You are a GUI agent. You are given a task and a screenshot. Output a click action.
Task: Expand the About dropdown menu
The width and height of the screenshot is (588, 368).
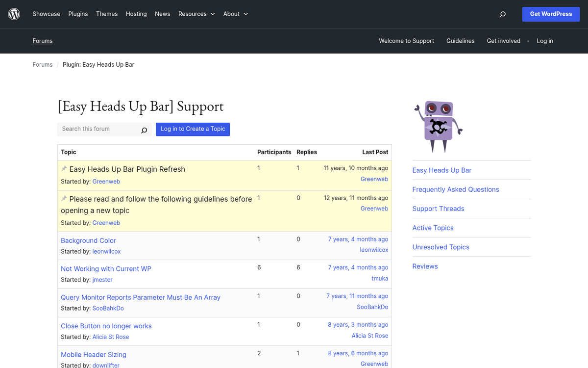point(235,14)
